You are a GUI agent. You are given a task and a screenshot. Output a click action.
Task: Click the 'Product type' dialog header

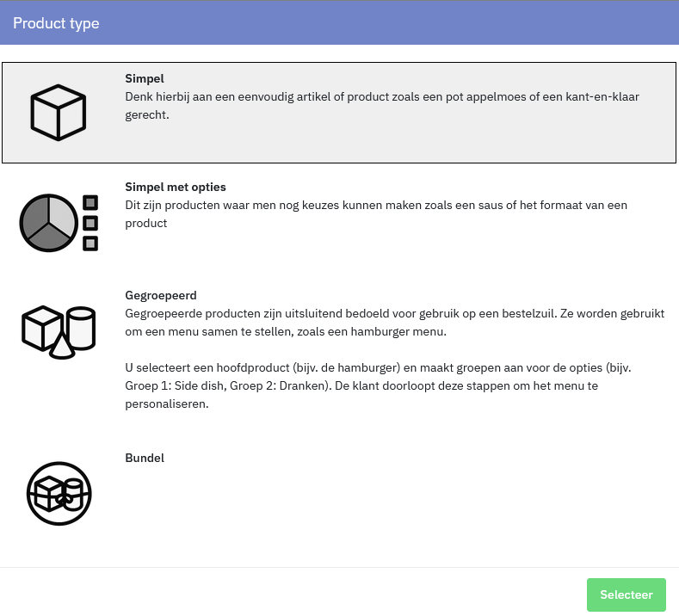[56, 23]
